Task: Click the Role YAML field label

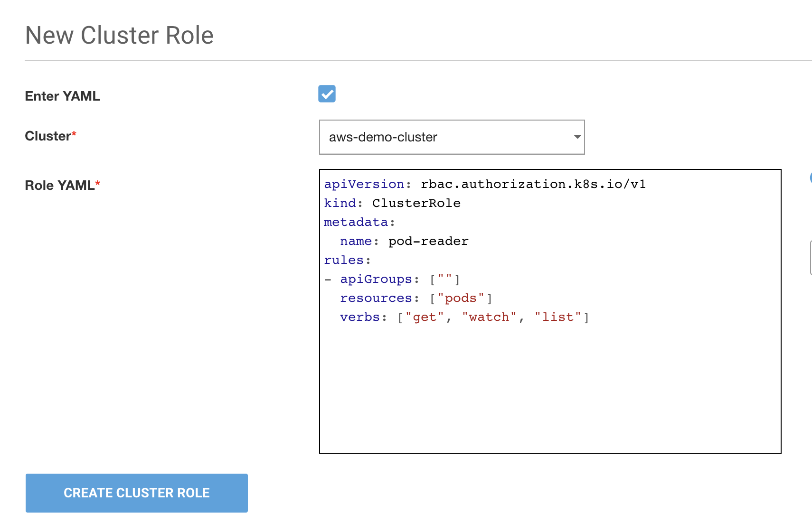Action: tap(59, 186)
